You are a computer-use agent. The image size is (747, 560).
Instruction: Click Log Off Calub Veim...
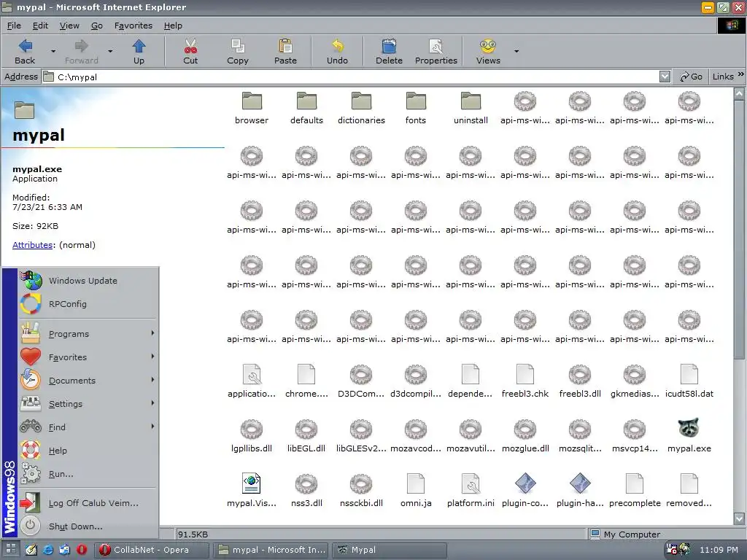coord(88,502)
